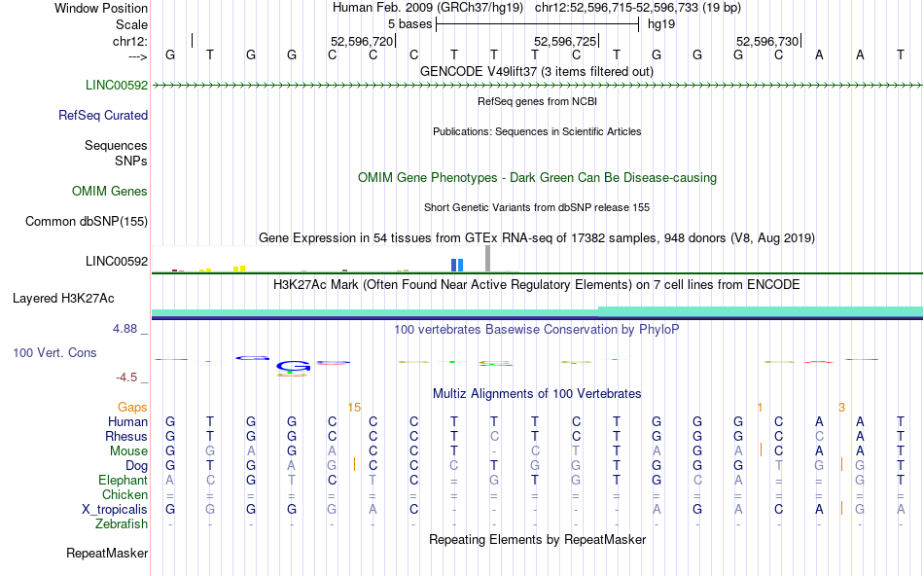Select the Zebrafish alignment row label
Screen dimensions: 924x576
tap(122, 523)
